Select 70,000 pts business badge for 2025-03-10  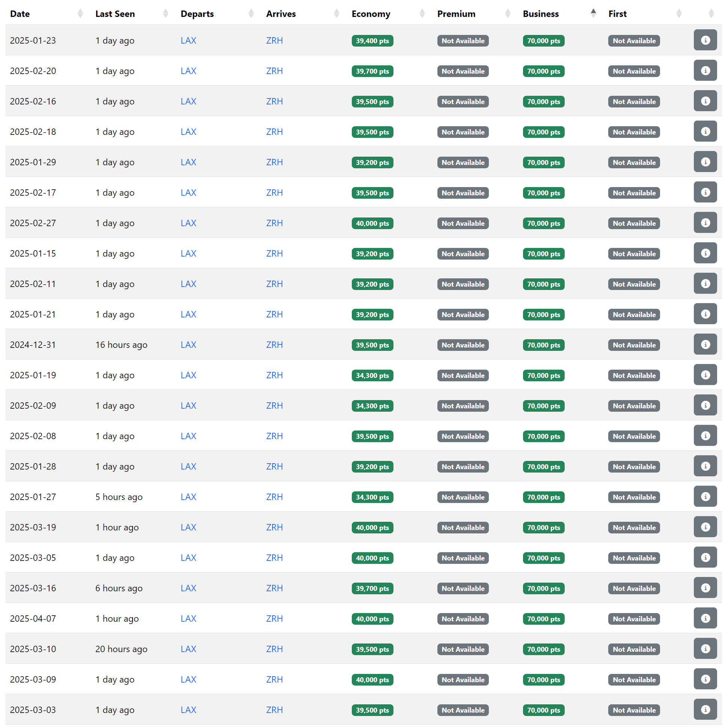point(543,649)
